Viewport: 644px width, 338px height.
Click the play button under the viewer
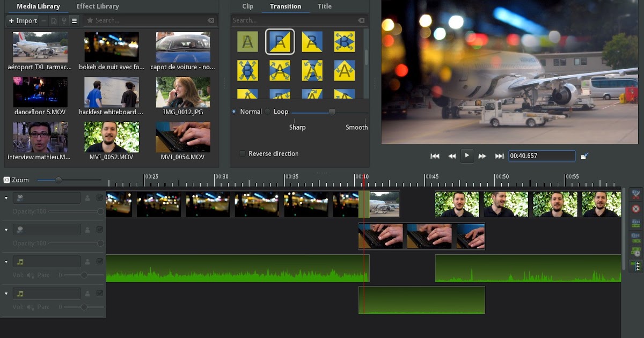point(467,156)
